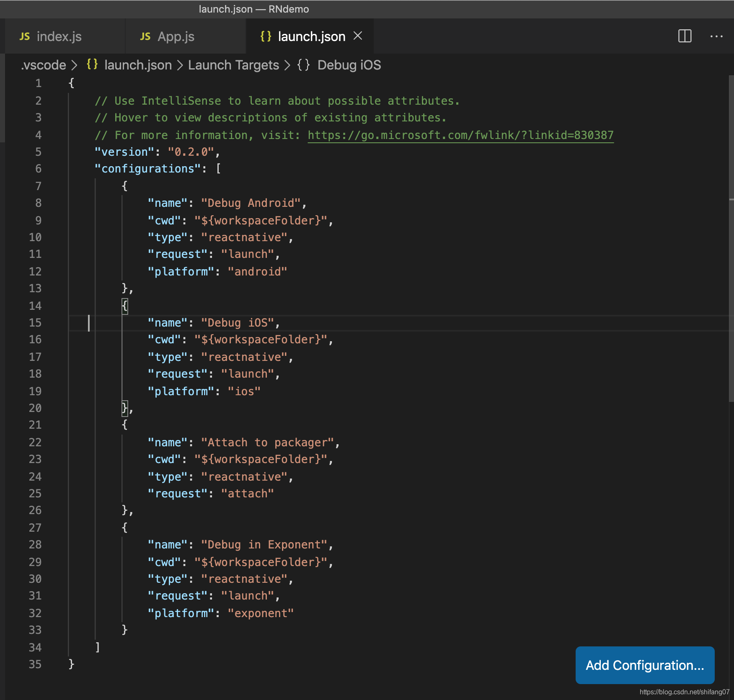Click line number 15 in the gutter
This screenshot has width=734, height=700.
click(x=35, y=323)
